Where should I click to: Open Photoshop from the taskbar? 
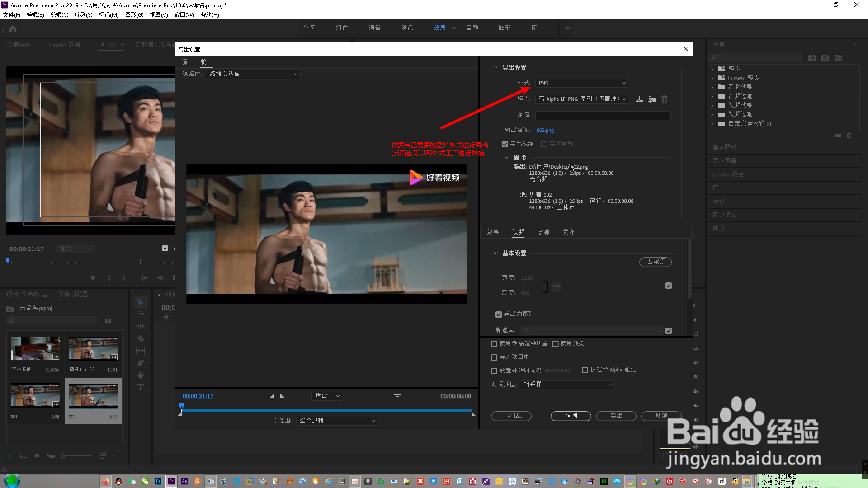click(x=158, y=481)
